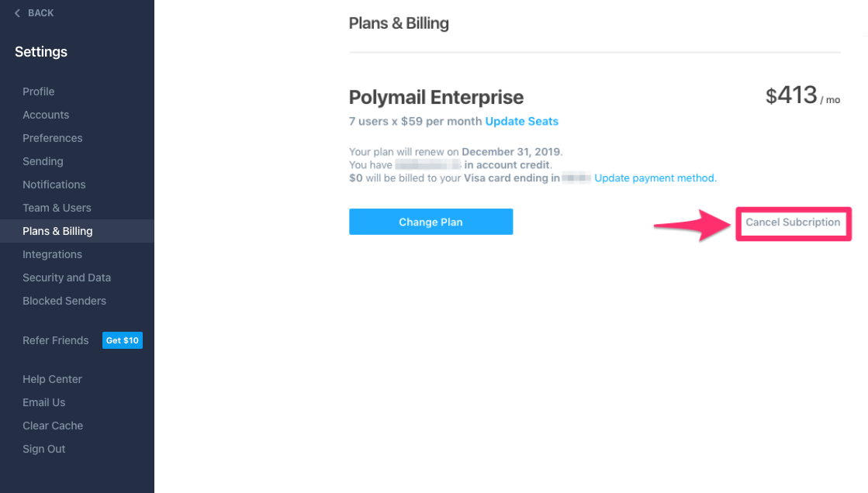The image size is (868, 493).
Task: Sign Out of the account
Action: point(43,449)
